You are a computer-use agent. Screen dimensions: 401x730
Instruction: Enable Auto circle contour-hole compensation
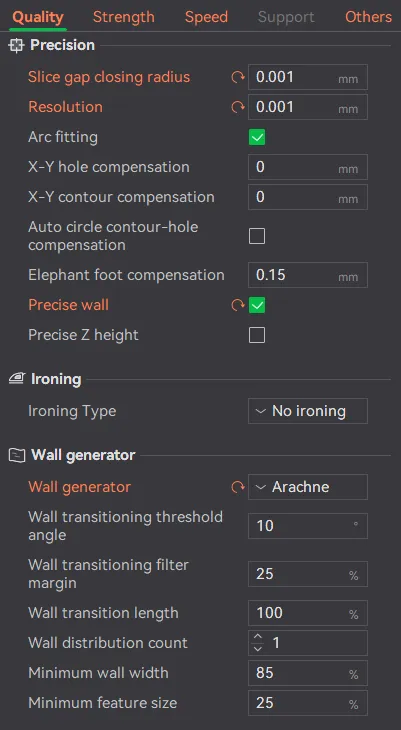coord(257,236)
